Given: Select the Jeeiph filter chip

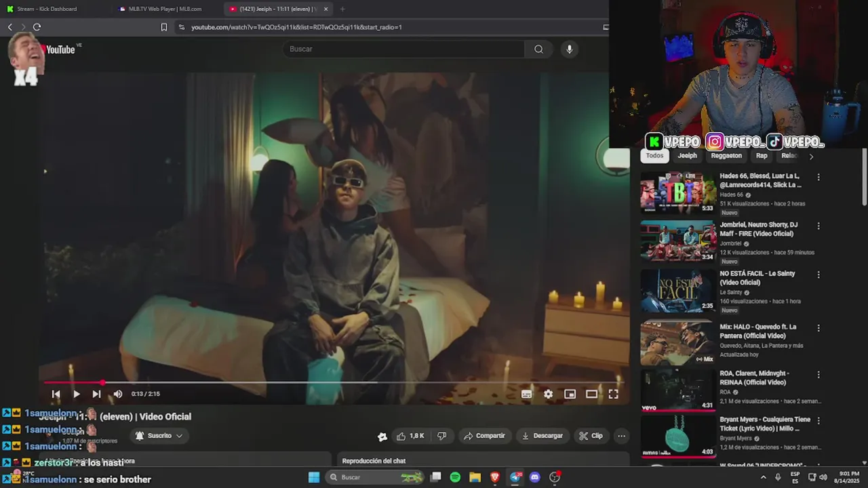Looking at the screenshot, I should pos(687,156).
